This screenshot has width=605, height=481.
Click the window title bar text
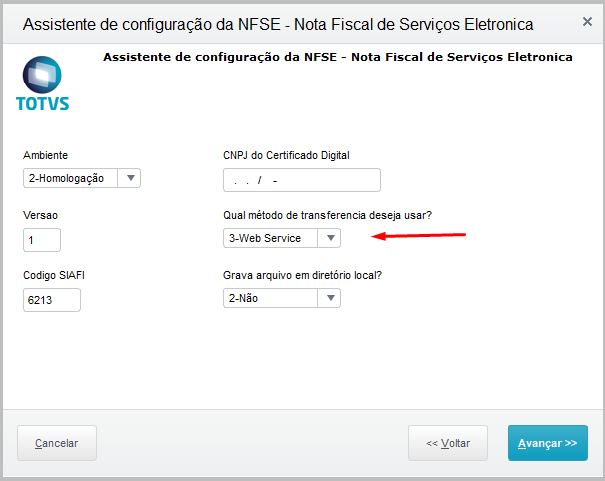click(277, 23)
